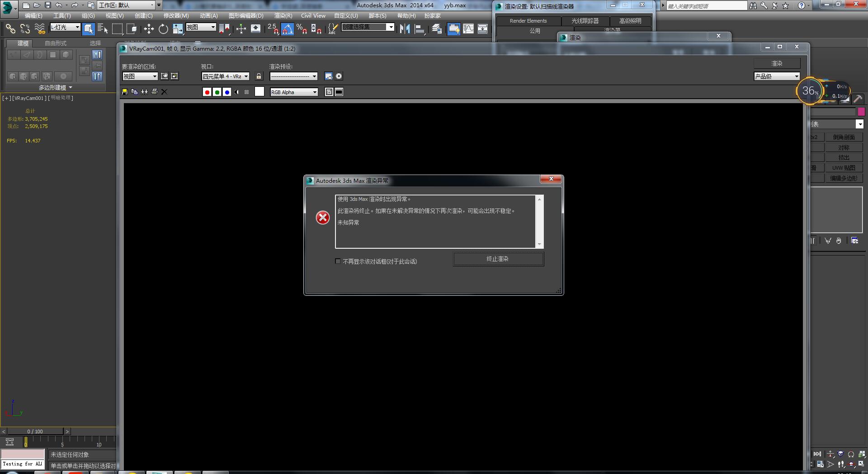Click the white color swatch in render window
This screenshot has width=868, height=474.
click(259, 92)
